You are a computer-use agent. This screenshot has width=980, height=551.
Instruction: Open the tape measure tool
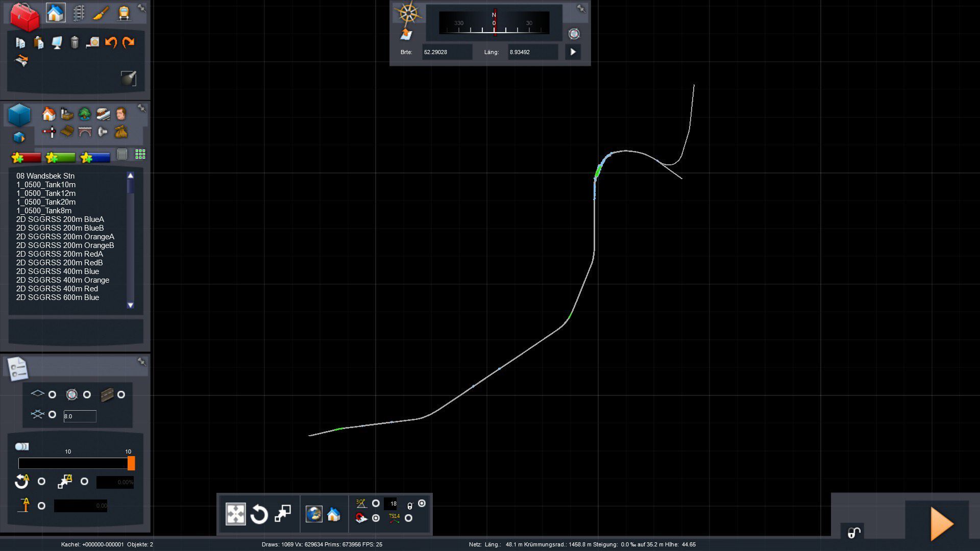click(x=92, y=42)
